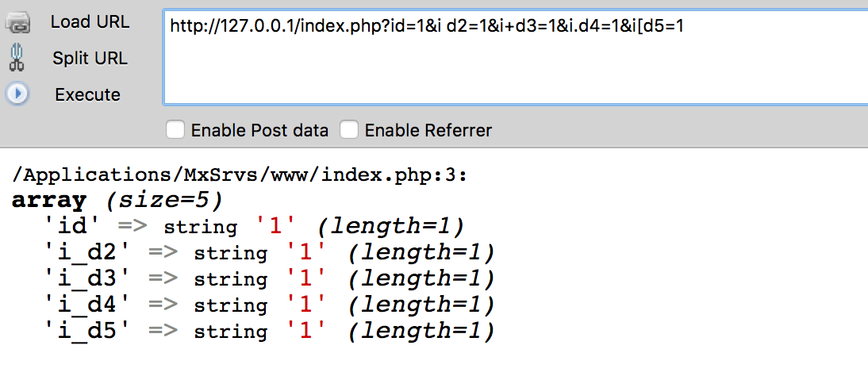Click the index.php:3 file path line
Screen dimensions: 868x376
[x=240, y=175]
